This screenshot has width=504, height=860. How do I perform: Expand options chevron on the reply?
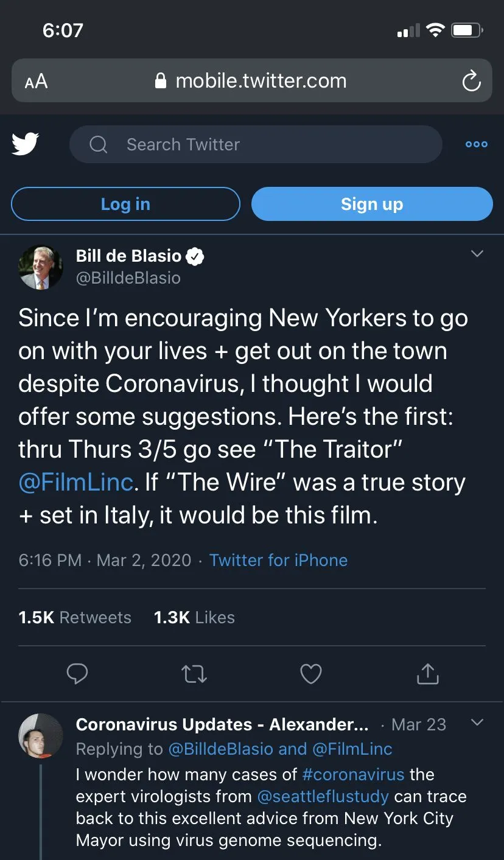coord(477,722)
